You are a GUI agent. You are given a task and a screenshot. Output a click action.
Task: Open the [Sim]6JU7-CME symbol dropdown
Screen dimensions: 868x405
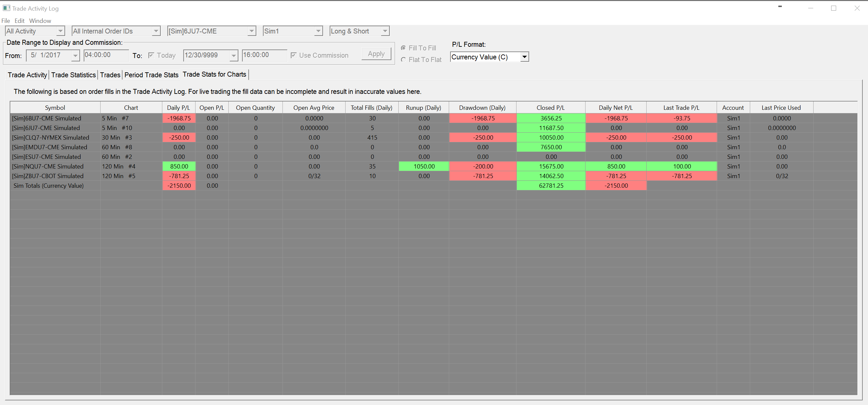click(x=251, y=31)
